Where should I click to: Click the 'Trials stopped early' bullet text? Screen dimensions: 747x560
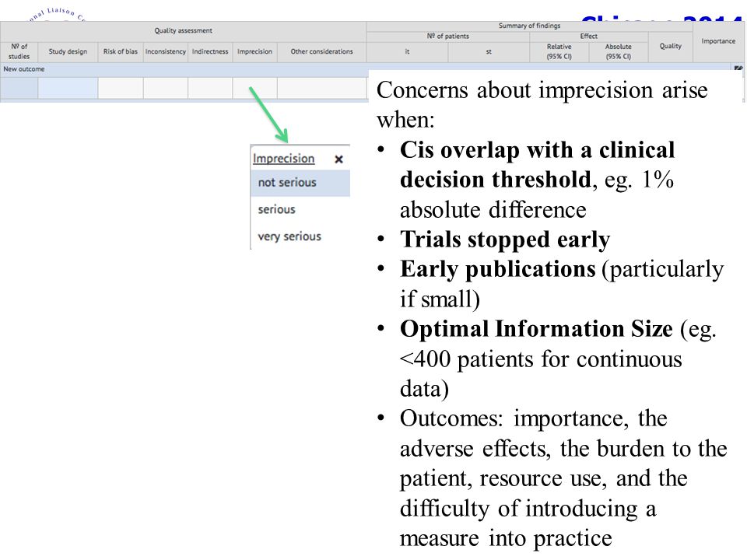point(505,240)
